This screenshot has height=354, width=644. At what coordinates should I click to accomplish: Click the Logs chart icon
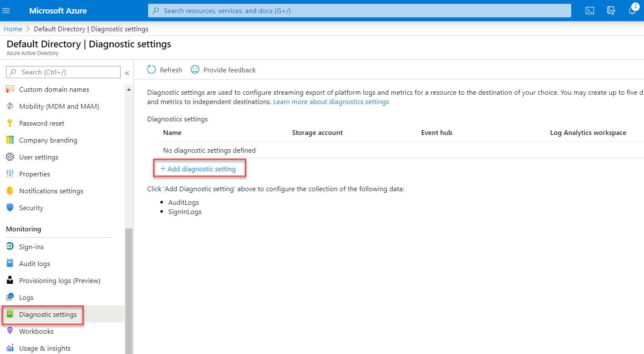pyautogui.click(x=10, y=297)
